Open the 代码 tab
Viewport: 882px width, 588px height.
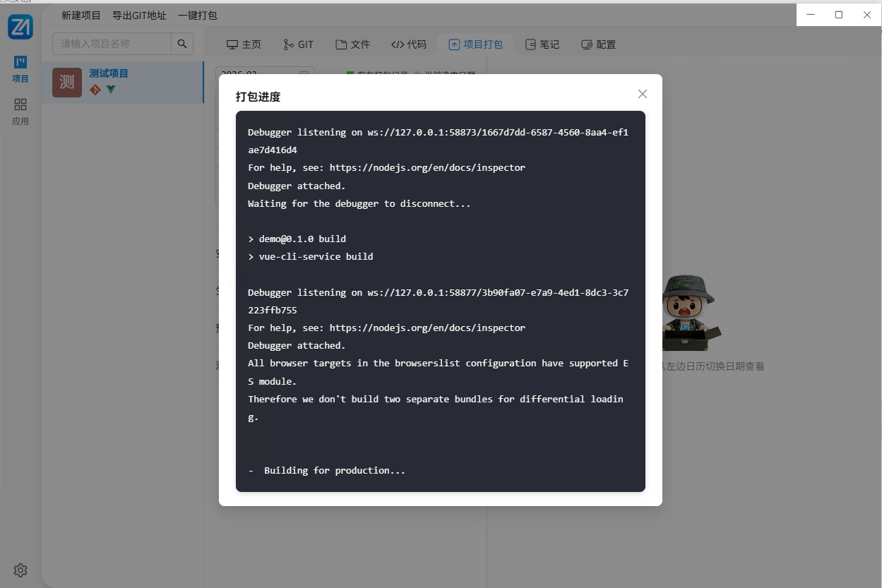click(x=409, y=44)
